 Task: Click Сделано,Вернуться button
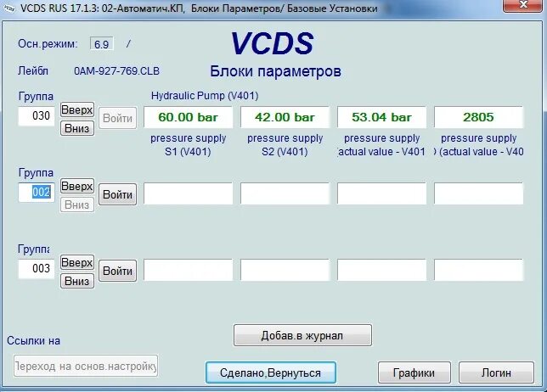(270, 372)
